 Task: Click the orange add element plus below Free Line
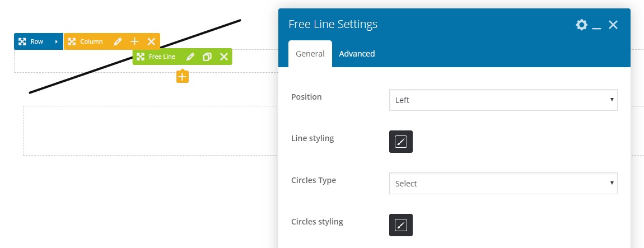pyautogui.click(x=183, y=77)
